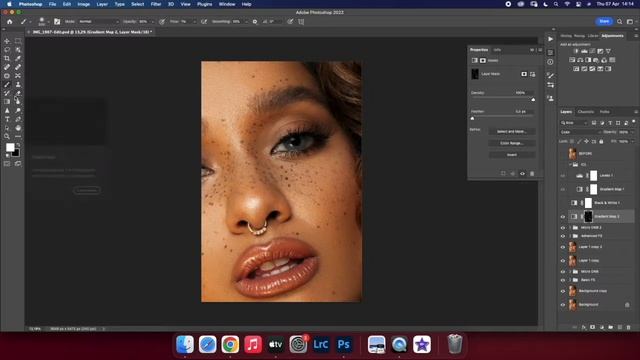Open brush blending Mode dropdown
640x360 pixels.
[x=99, y=22]
